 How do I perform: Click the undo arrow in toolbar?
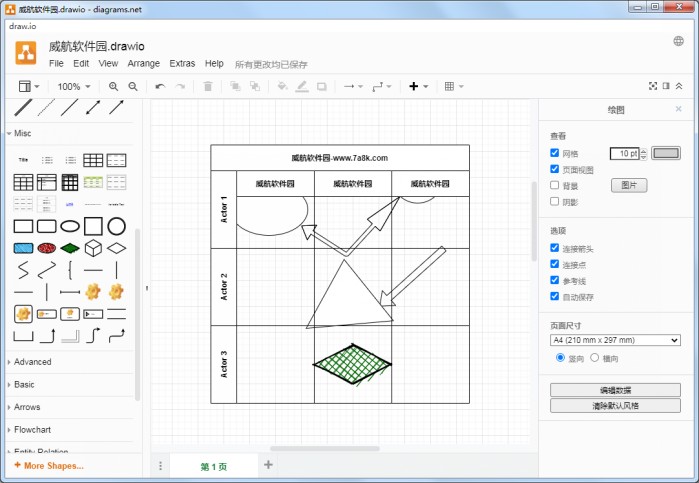click(x=160, y=87)
